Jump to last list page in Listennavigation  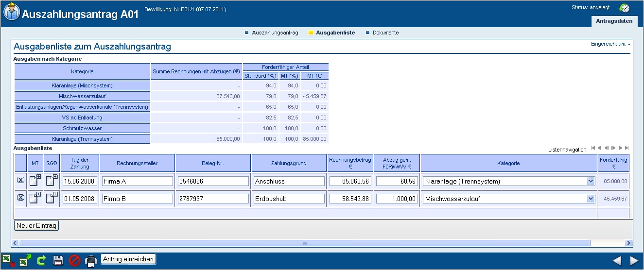point(627,148)
